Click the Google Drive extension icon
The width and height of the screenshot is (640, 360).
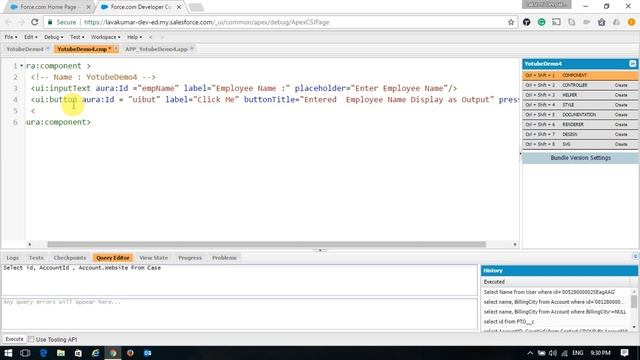pyautogui.click(x=616, y=22)
